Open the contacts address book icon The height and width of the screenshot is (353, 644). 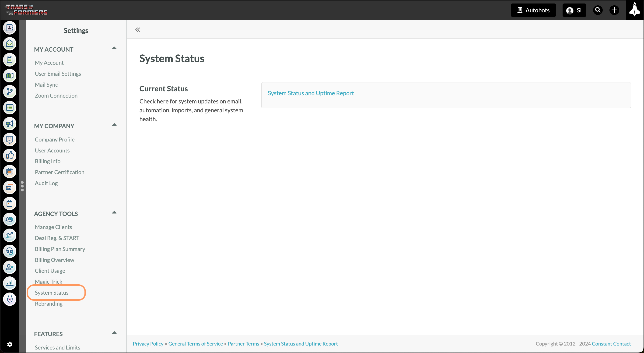click(x=10, y=28)
